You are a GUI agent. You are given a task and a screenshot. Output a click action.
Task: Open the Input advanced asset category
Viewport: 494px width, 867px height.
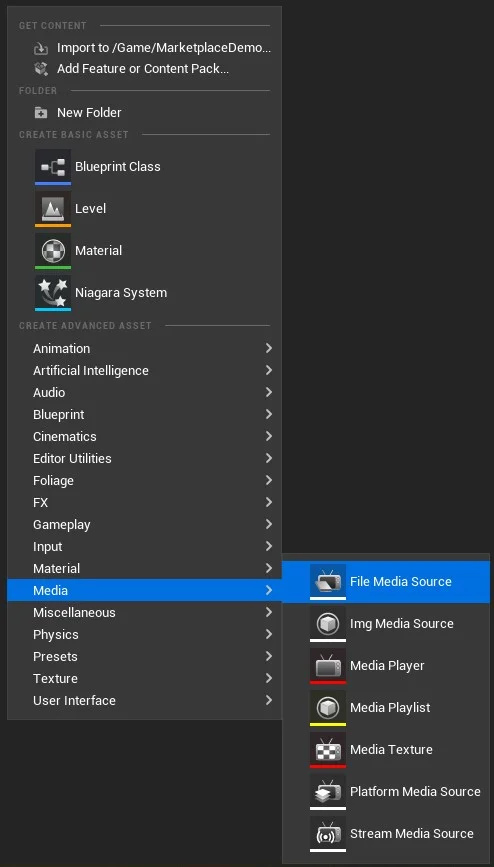tap(144, 546)
